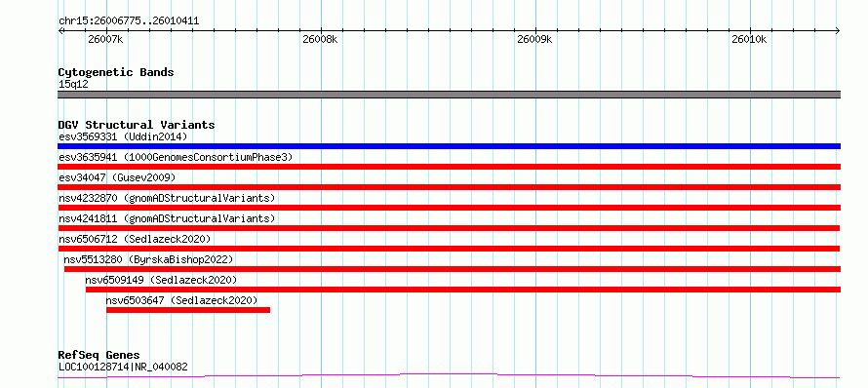The height and width of the screenshot is (388, 868).
Task: Click the nsv5513280 red variant bar
Action: point(453,269)
